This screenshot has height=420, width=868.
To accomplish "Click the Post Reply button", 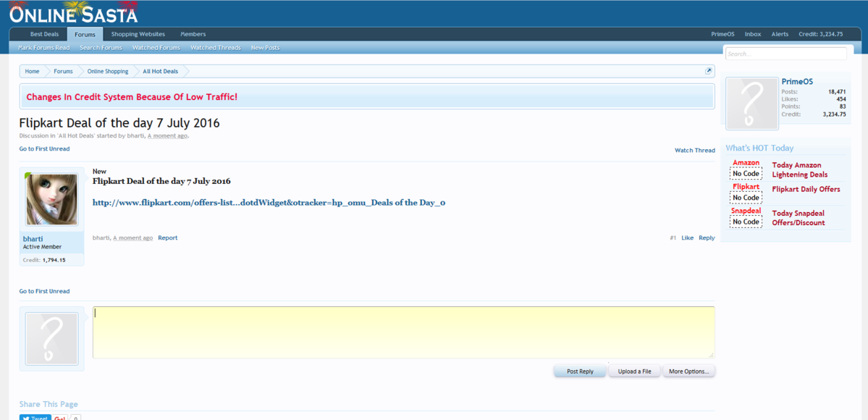I will pyautogui.click(x=580, y=371).
